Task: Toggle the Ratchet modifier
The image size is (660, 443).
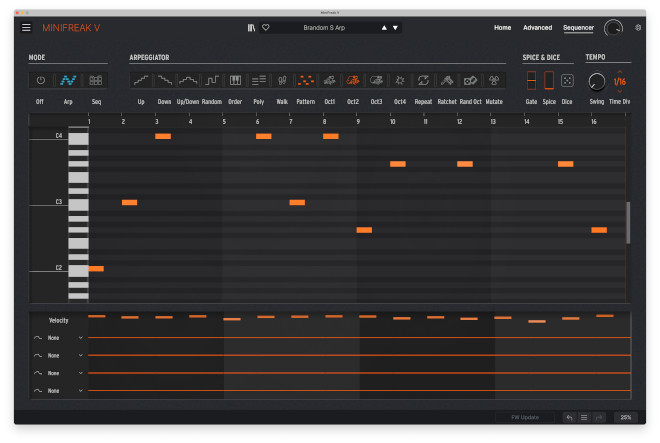Action: (447, 80)
